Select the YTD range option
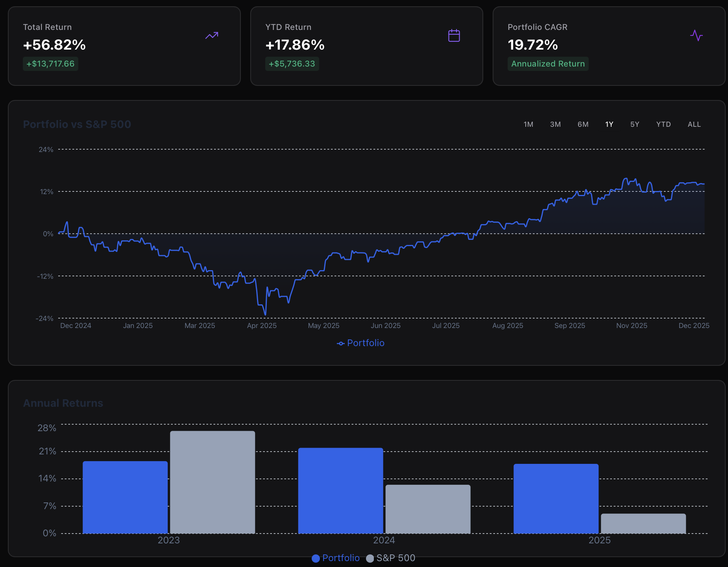This screenshot has width=728, height=567. [x=663, y=124]
